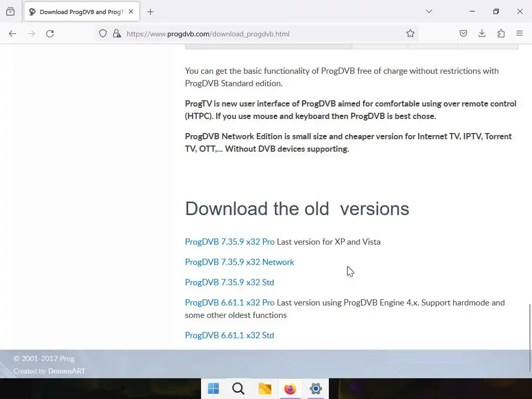Select the Download ProgDVB and ProgTV tab
Viewport: 532px width, 399px height.
pyautogui.click(x=82, y=12)
